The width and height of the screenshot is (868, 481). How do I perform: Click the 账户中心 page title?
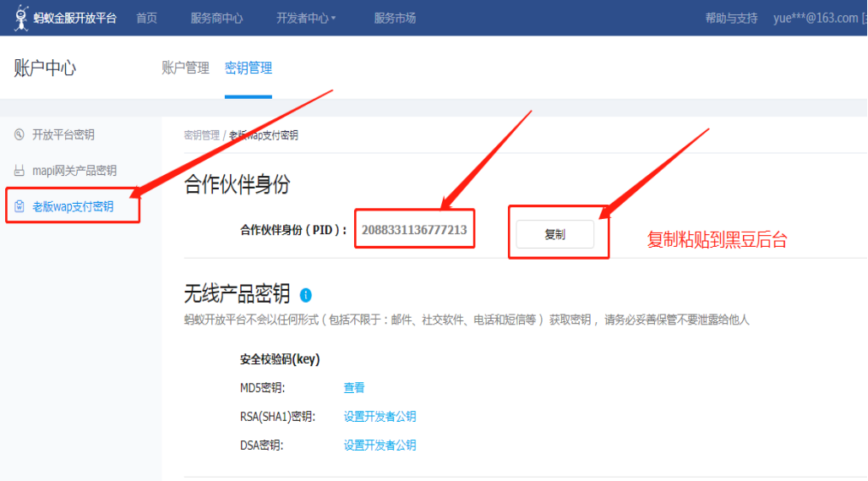45,68
